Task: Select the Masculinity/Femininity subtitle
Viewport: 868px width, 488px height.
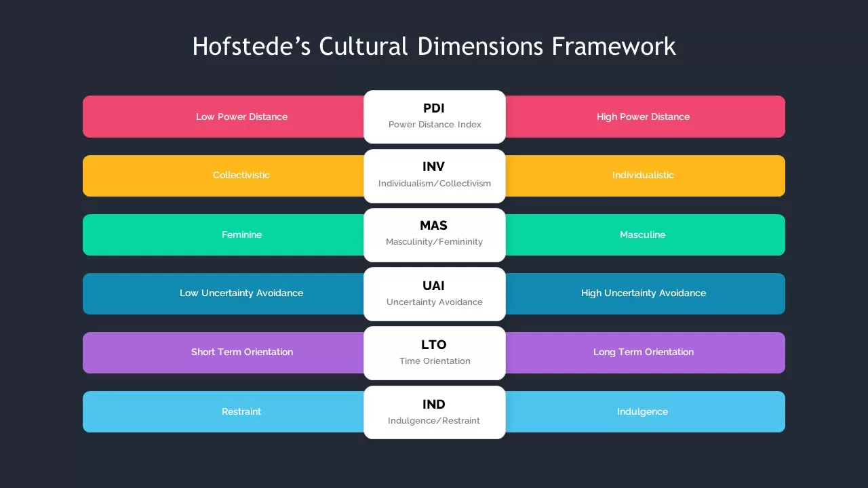Action: click(x=435, y=242)
